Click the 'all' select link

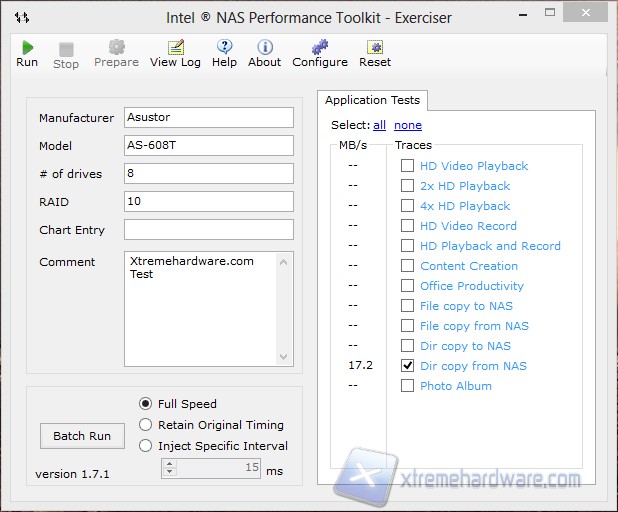(x=379, y=125)
